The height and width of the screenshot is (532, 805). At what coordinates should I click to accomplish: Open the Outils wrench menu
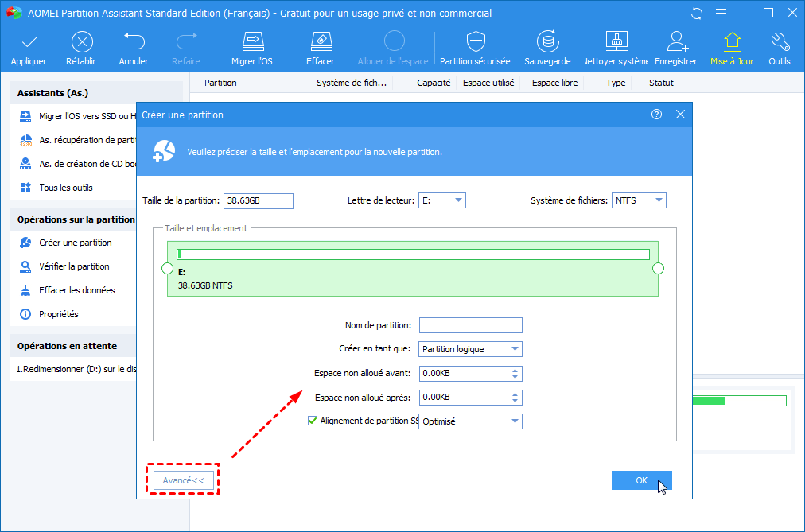click(780, 49)
